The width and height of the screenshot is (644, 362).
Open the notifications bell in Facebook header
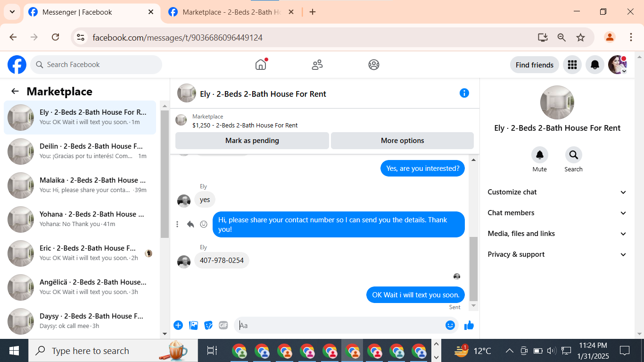(595, 65)
